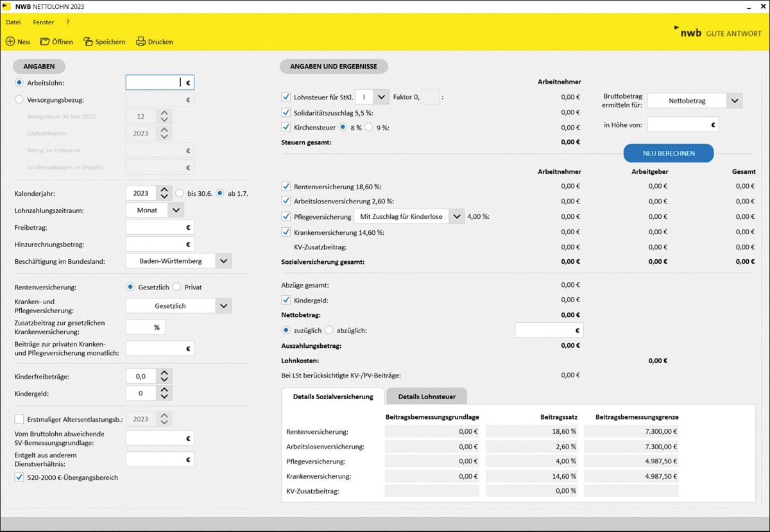
Task: Decrease the Kindergeld count with down arrow
Action: click(x=164, y=397)
